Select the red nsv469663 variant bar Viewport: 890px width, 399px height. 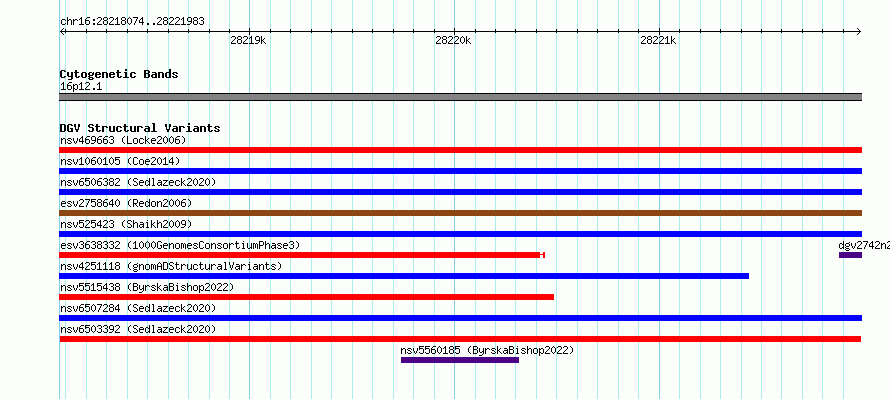(x=460, y=150)
